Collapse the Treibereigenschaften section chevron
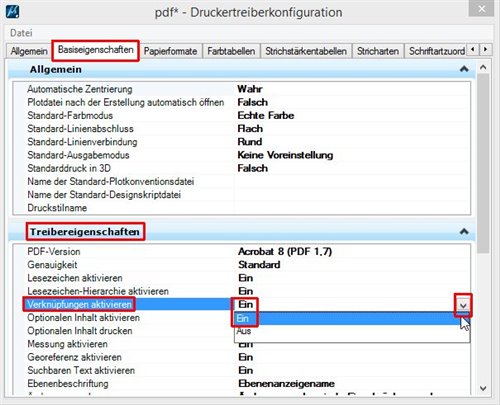 (x=464, y=231)
